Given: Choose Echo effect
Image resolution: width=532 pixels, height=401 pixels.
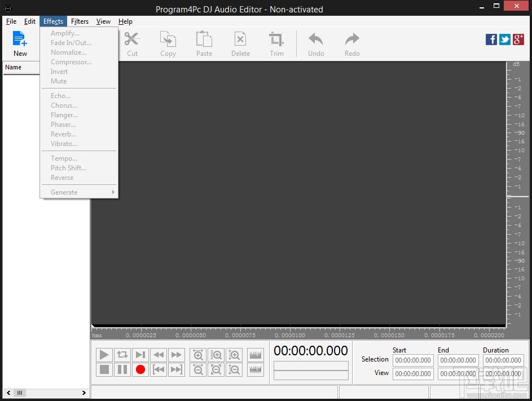Looking at the screenshot, I should [x=79, y=96].
